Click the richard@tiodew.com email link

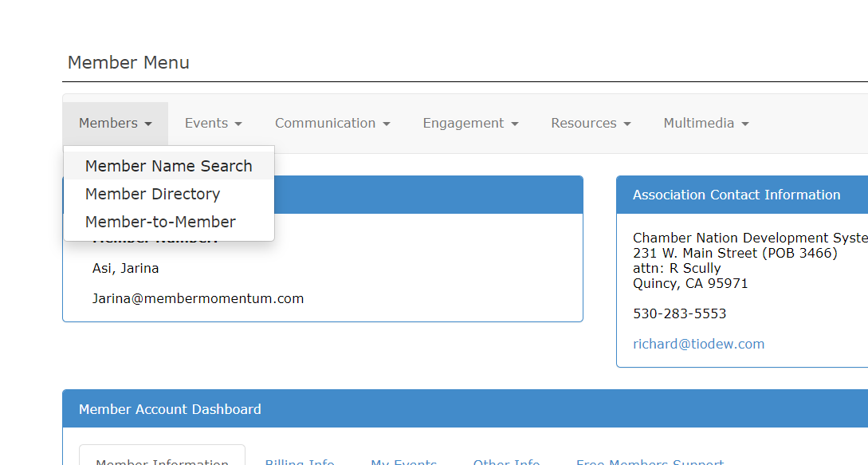click(x=698, y=344)
